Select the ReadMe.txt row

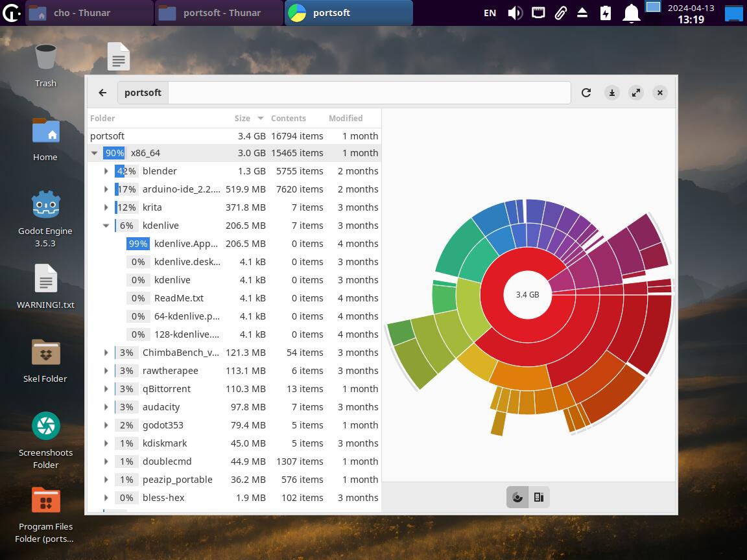179,298
